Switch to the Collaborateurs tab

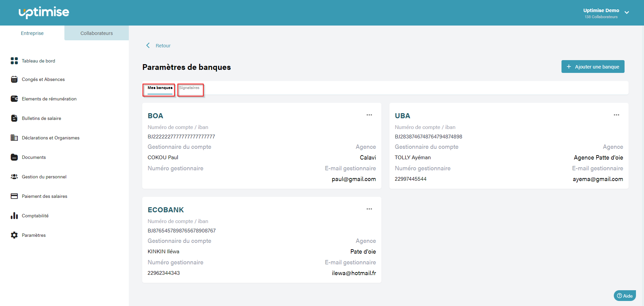[x=97, y=33]
